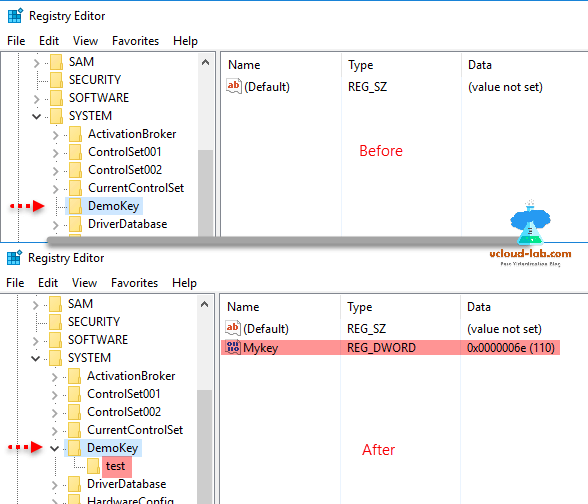The height and width of the screenshot is (504, 588).
Task: Open Favorites menu in bottom Registry Editor
Action: pos(134,282)
